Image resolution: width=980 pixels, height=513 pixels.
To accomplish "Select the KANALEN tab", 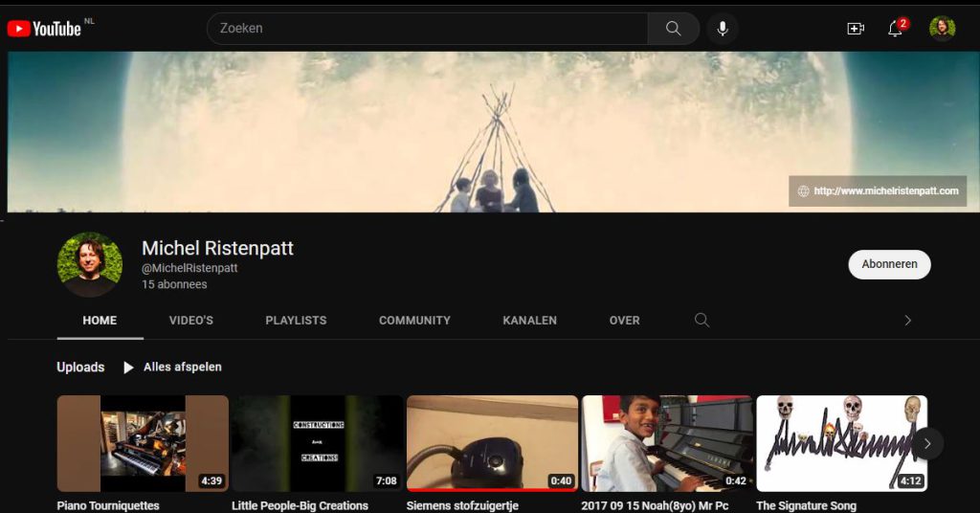I will click(529, 321).
